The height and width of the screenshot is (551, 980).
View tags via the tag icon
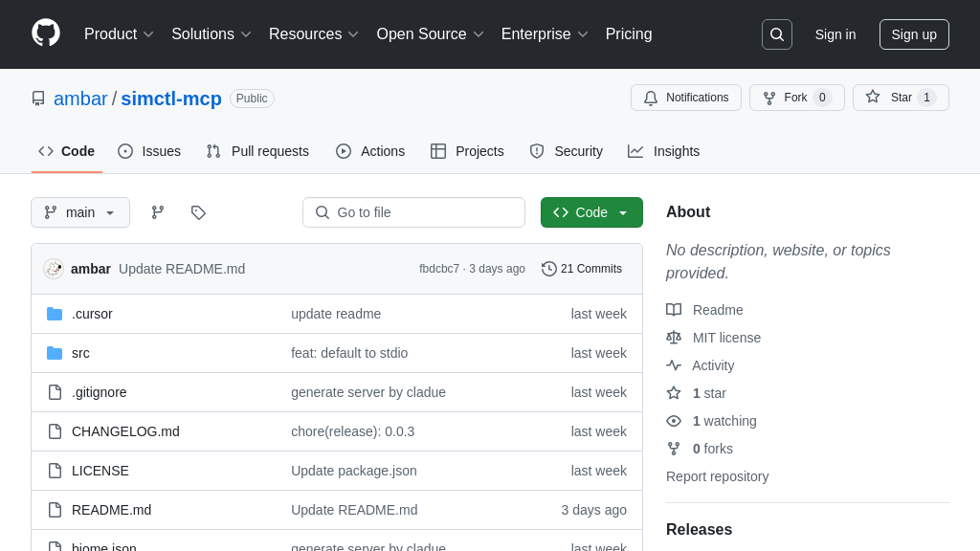point(198,212)
